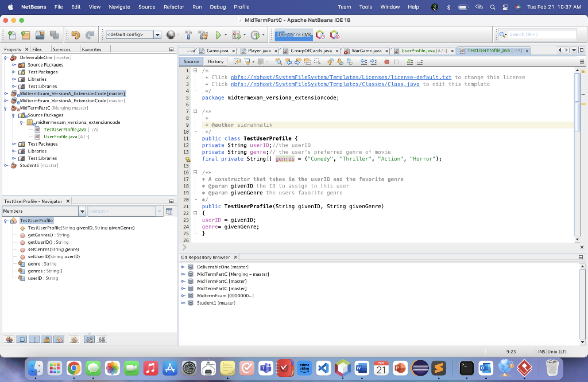Click the memory usage bar
Screen dimensions: 588x382
point(293,35)
